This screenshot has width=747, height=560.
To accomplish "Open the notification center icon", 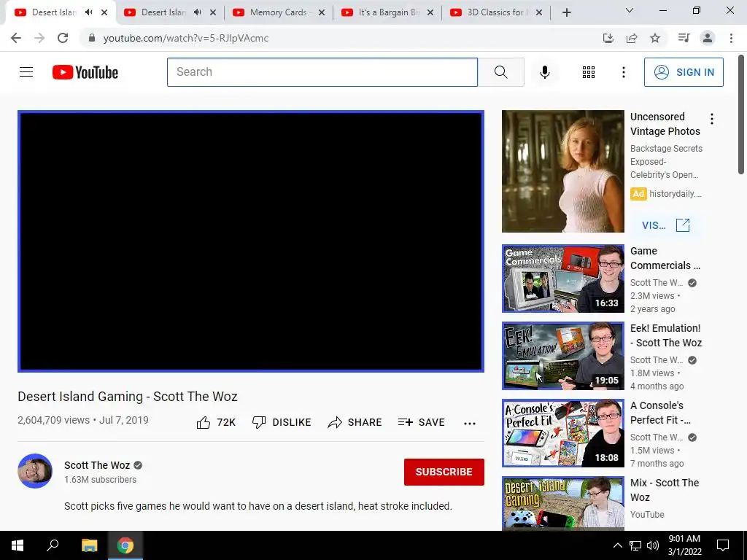I will [723, 545].
